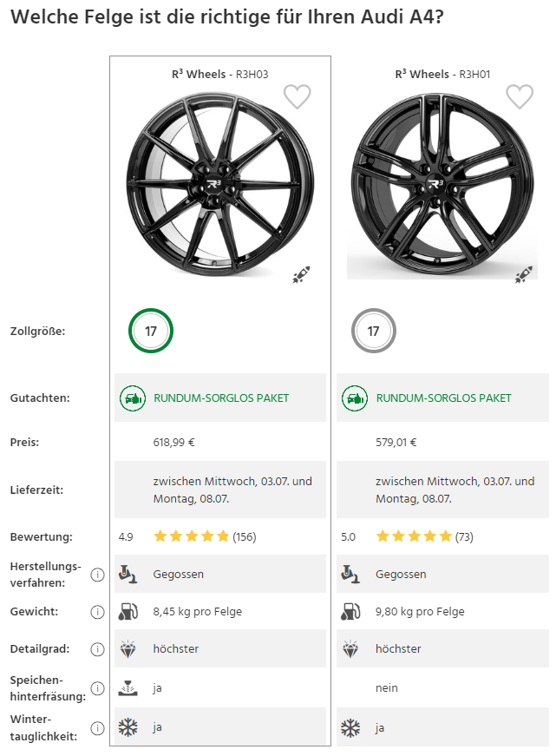Click green car icon in R3H03 Gutachten

click(x=132, y=398)
